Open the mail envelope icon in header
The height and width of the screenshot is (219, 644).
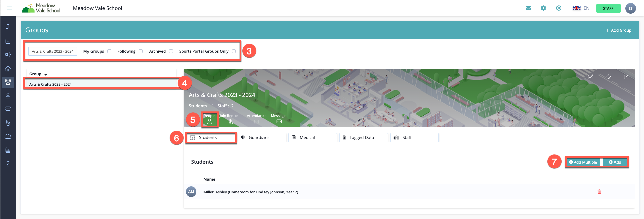pyautogui.click(x=528, y=8)
